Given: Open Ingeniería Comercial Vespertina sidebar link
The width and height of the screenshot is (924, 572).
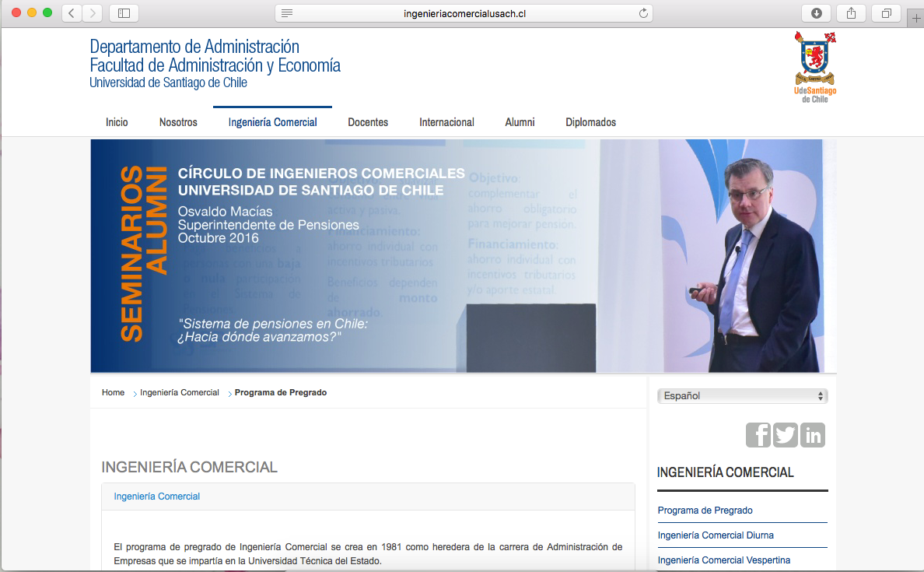Looking at the screenshot, I should point(723,560).
